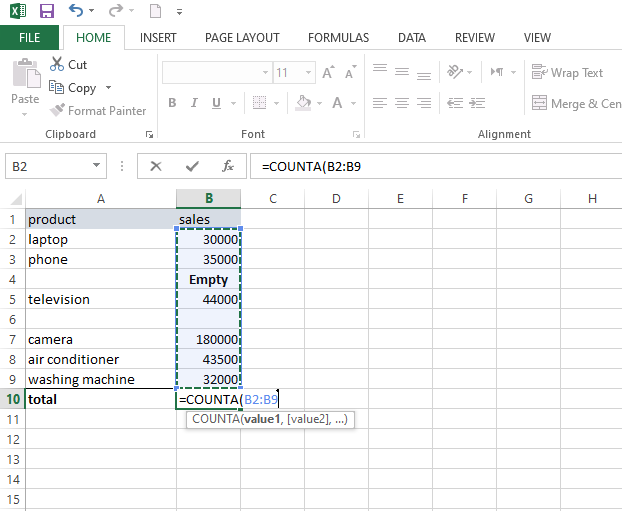Click the Save icon in quick access toolbar
This screenshot has width=622, height=511.
tap(46, 12)
